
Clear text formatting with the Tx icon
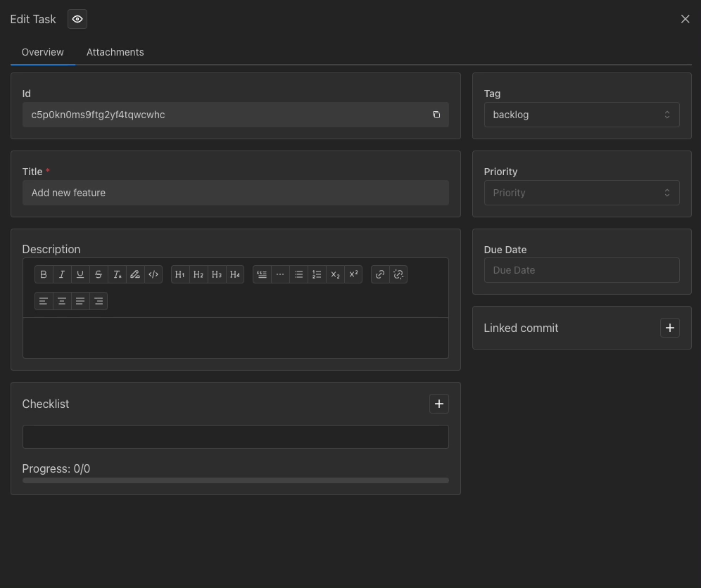click(117, 274)
